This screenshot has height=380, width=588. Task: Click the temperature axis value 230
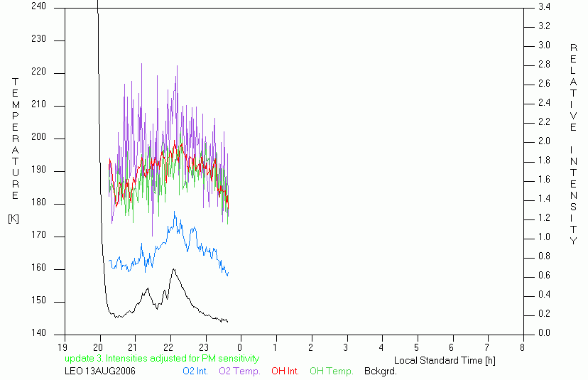[38, 38]
